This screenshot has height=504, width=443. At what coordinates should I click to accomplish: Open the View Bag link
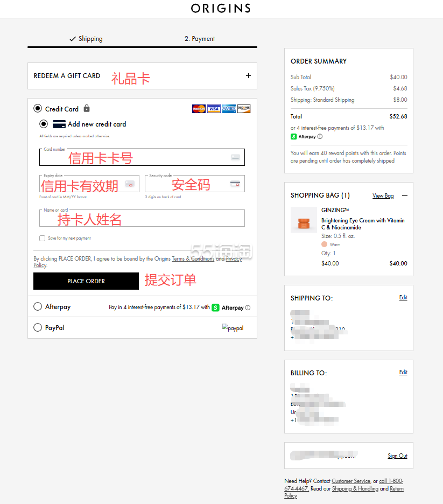[383, 196]
